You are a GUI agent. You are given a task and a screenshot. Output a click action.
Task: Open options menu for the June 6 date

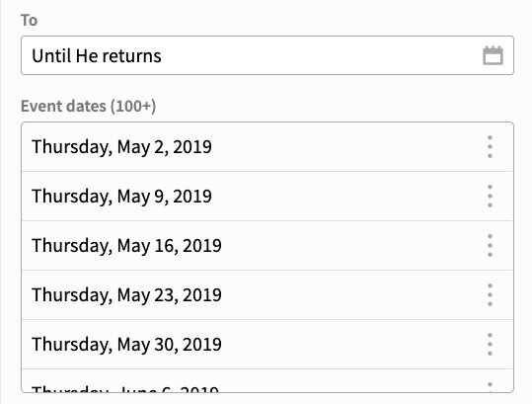point(490,386)
